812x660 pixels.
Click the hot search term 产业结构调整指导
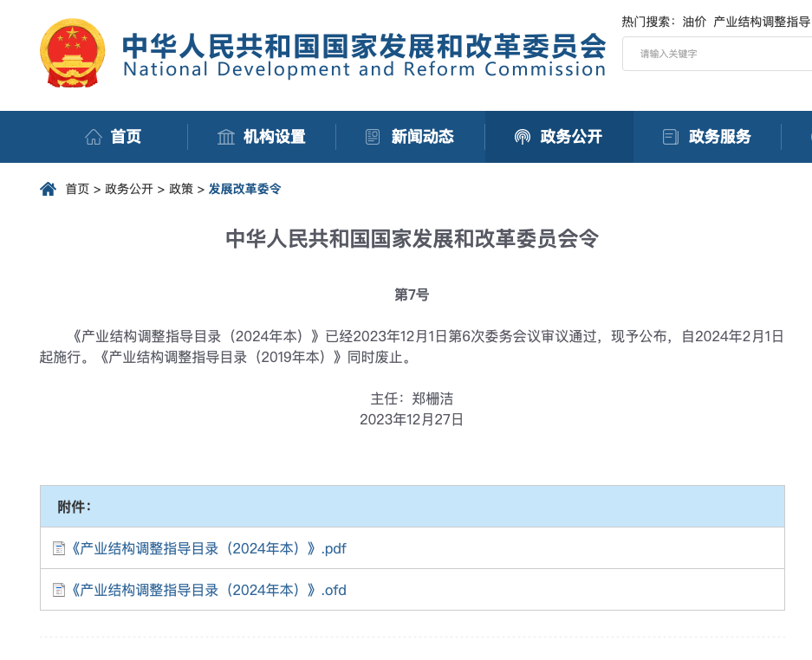coord(762,22)
